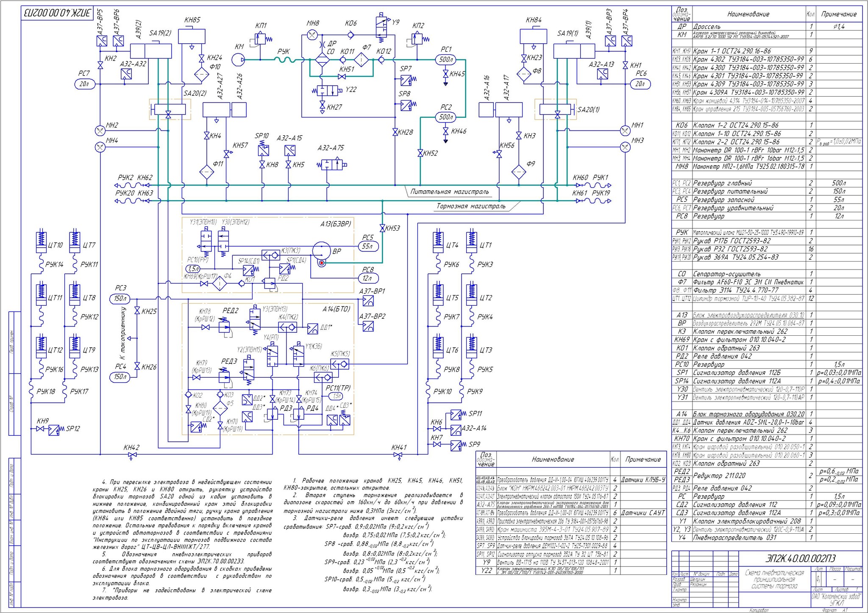The width and height of the screenshot is (868, 613).
Task: Click the РС6 20л equalizing reservoir
Action: 640,84
